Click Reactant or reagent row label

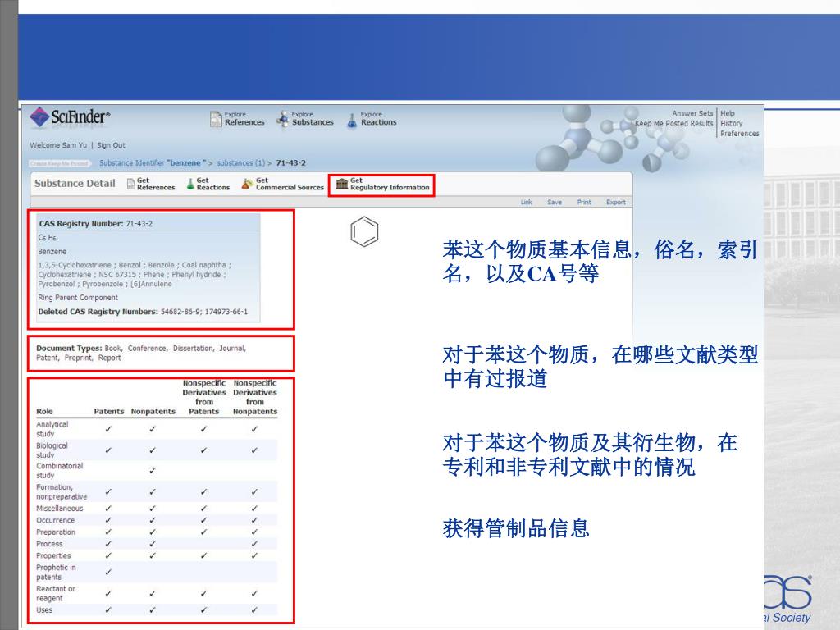[x=56, y=593]
